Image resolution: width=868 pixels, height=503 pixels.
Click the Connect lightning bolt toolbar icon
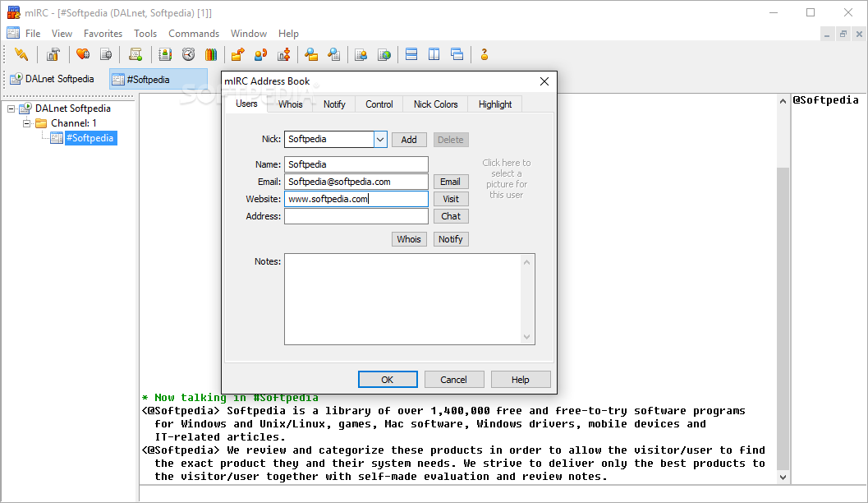point(21,54)
